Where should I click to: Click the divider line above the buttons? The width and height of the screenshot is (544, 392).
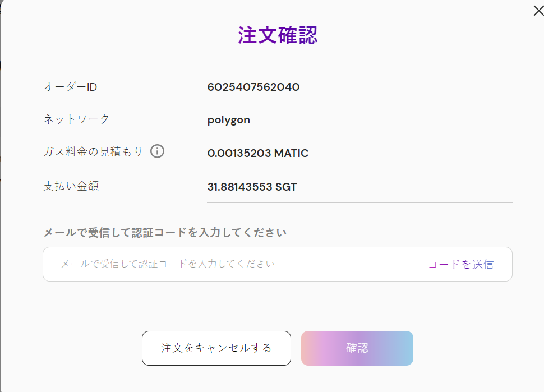[278, 306]
